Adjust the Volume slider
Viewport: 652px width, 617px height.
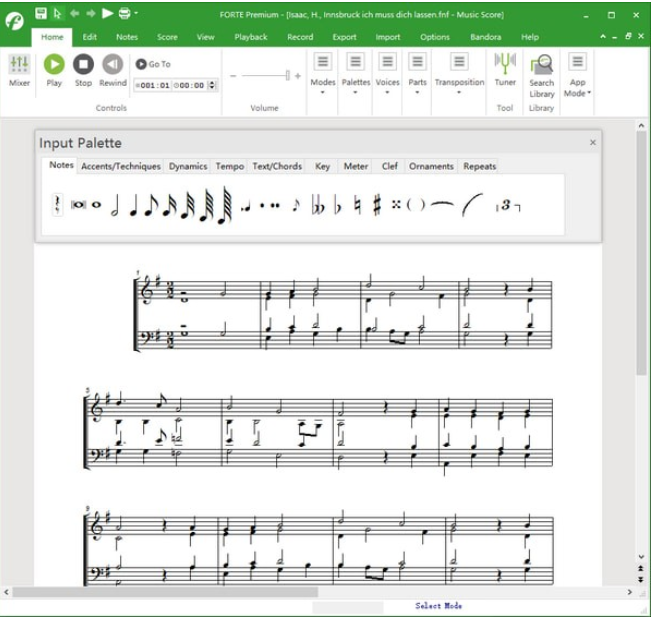(x=287, y=76)
